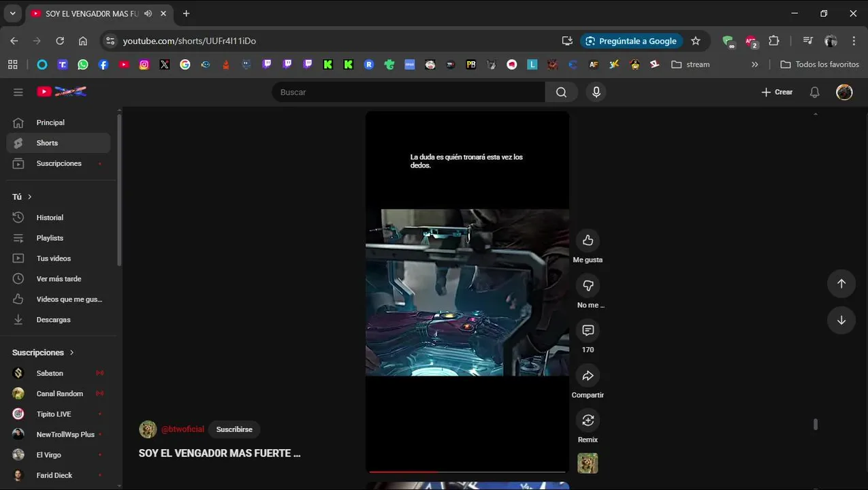Click the Crear button

(x=777, y=92)
